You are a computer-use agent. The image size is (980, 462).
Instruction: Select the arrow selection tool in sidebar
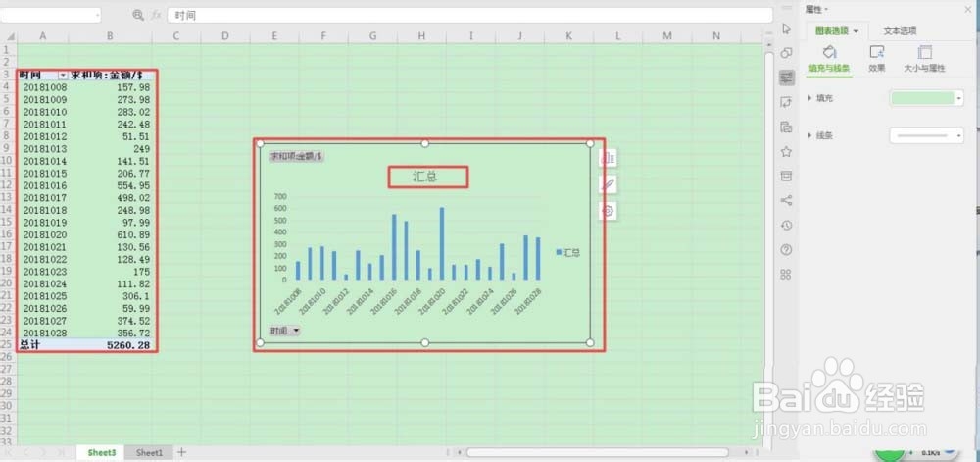786,28
